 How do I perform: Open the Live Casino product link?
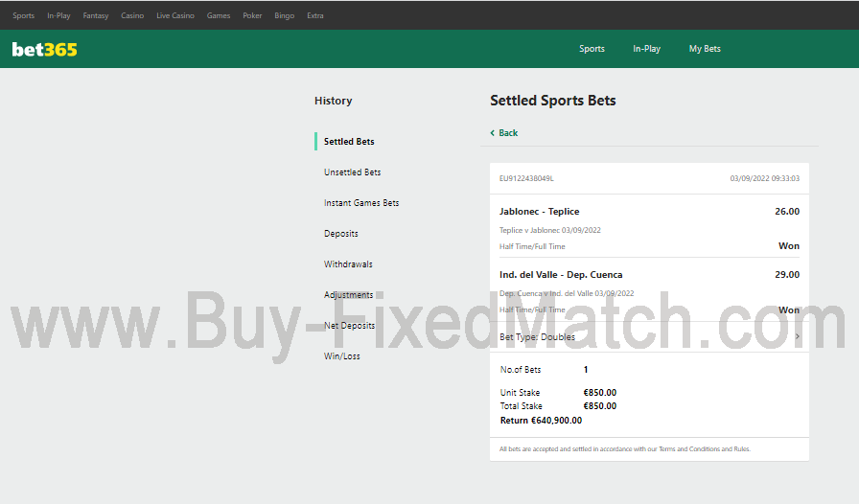point(175,15)
